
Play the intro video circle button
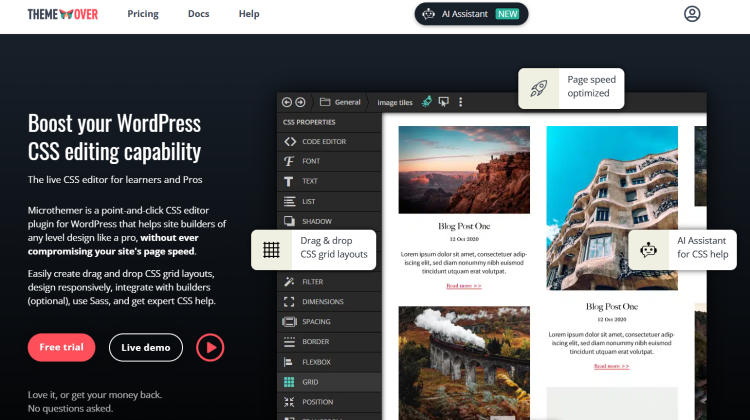pos(210,347)
